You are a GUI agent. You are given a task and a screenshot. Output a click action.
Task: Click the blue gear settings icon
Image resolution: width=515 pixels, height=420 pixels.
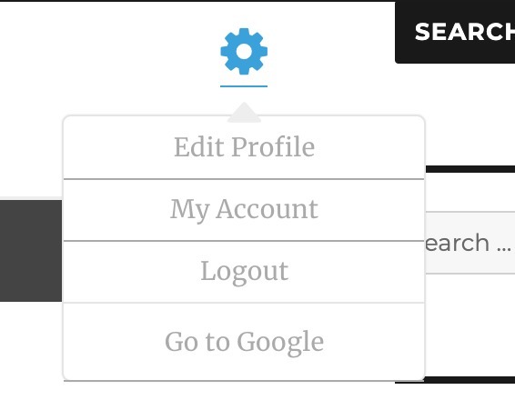(244, 52)
